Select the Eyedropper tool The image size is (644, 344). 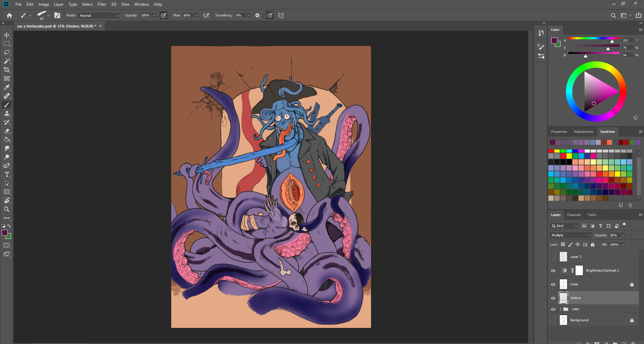tap(7, 88)
